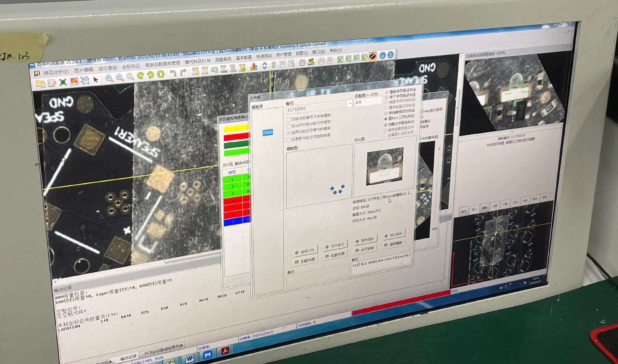The image size is (618, 364).
Task: Click the orange-red square toolbar icon
Action: pos(74,81)
